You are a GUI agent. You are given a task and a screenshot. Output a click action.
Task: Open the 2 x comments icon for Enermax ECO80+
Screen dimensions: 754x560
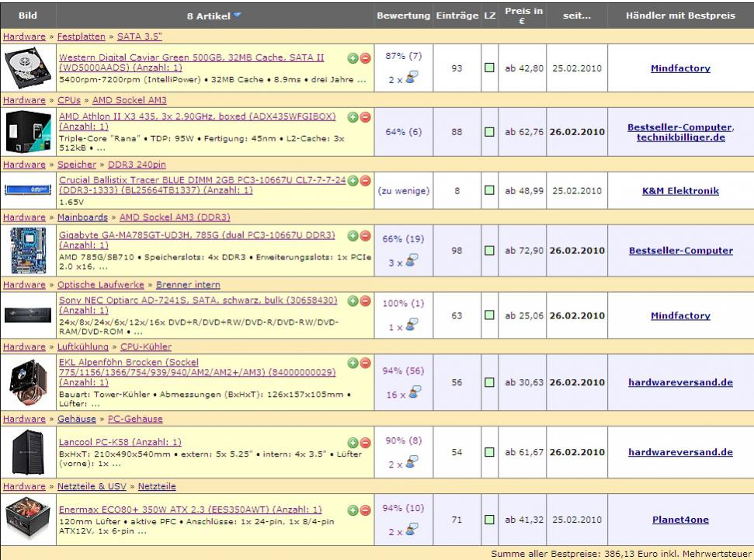412,530
